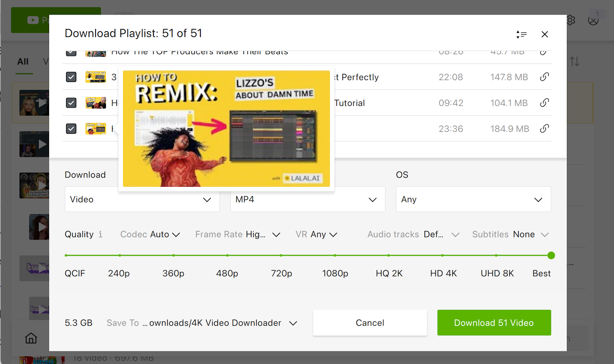Choose the 360p quality label
Viewport: 614px width, 364px height.
(173, 273)
